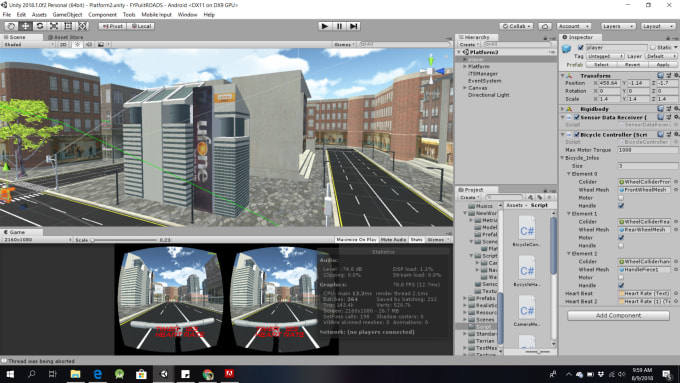Click Maximize On Play in Game view

click(x=356, y=239)
